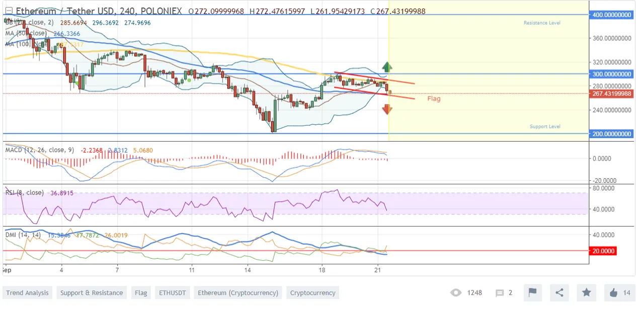Click the 300.00000000 price label
This screenshot has height=311, width=644.
tap(612, 74)
